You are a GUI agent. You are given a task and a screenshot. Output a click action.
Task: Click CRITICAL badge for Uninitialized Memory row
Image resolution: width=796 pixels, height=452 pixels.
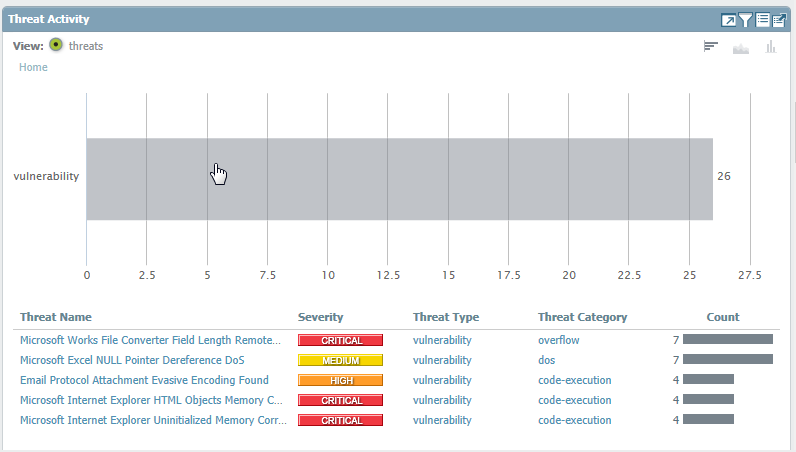coord(340,420)
